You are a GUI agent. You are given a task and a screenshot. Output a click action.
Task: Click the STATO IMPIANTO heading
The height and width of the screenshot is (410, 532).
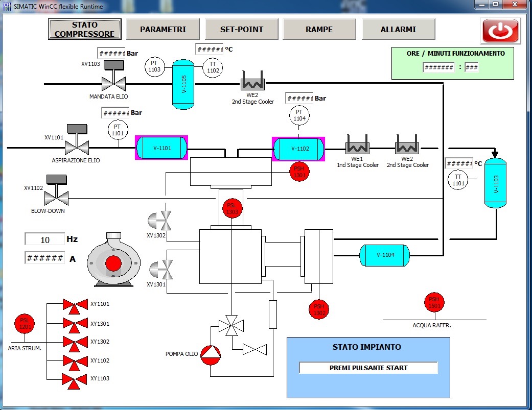(367, 347)
